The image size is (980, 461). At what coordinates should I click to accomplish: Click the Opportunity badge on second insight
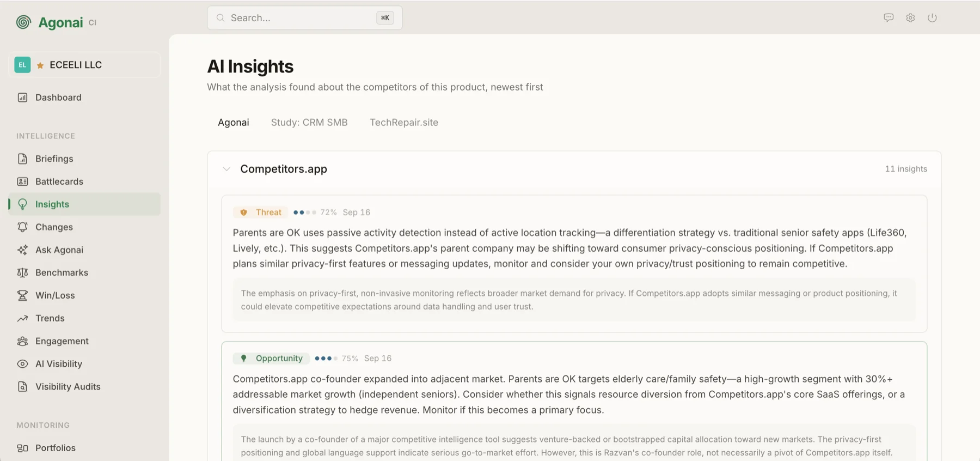(271, 359)
